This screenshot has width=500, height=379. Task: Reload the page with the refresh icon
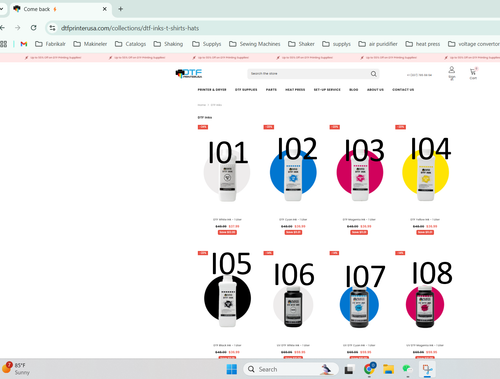[33, 28]
